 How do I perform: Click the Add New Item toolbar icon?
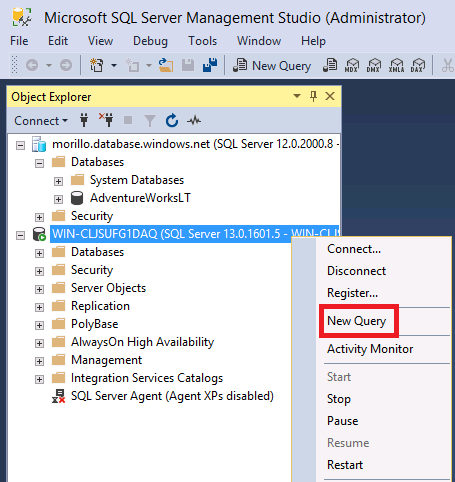[x=132, y=65]
